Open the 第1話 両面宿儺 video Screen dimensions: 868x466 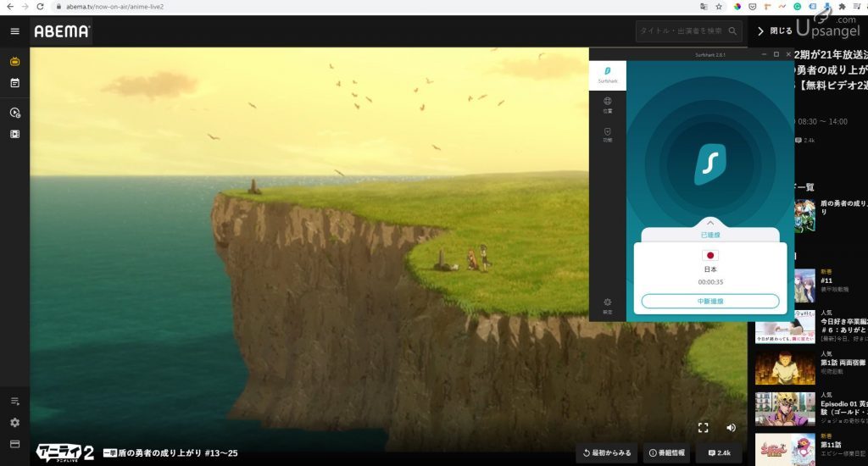785,368
